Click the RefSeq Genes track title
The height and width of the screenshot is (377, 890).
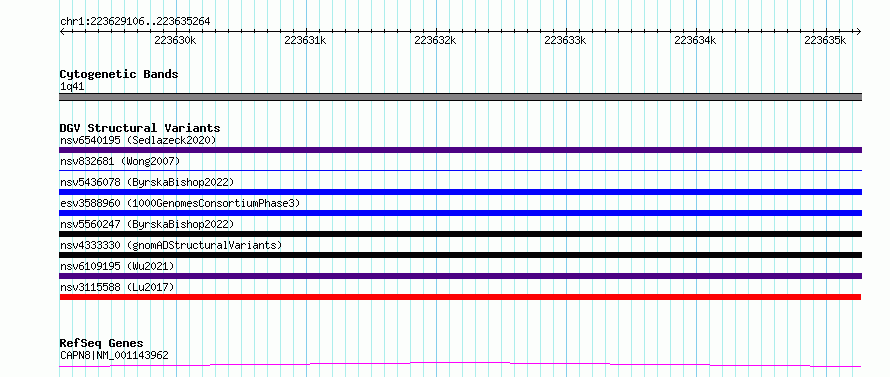102,344
